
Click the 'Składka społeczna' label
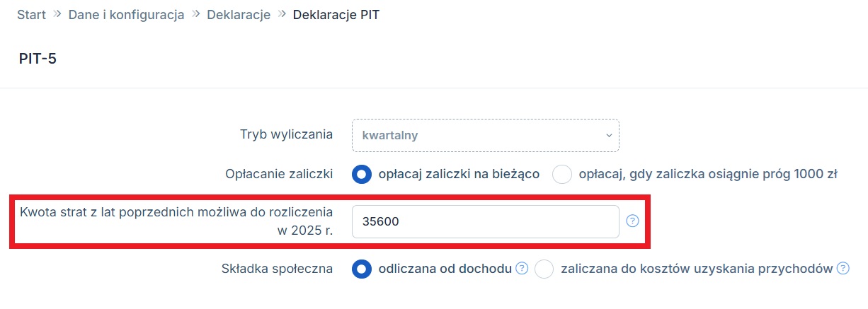[x=278, y=268]
